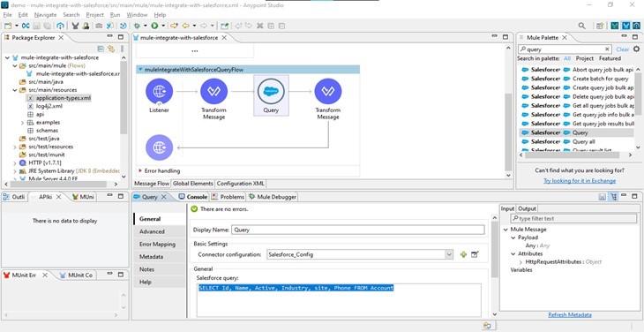Collapse Payload node in Input tree
Viewport: 644px width, 332px height.
(513, 238)
